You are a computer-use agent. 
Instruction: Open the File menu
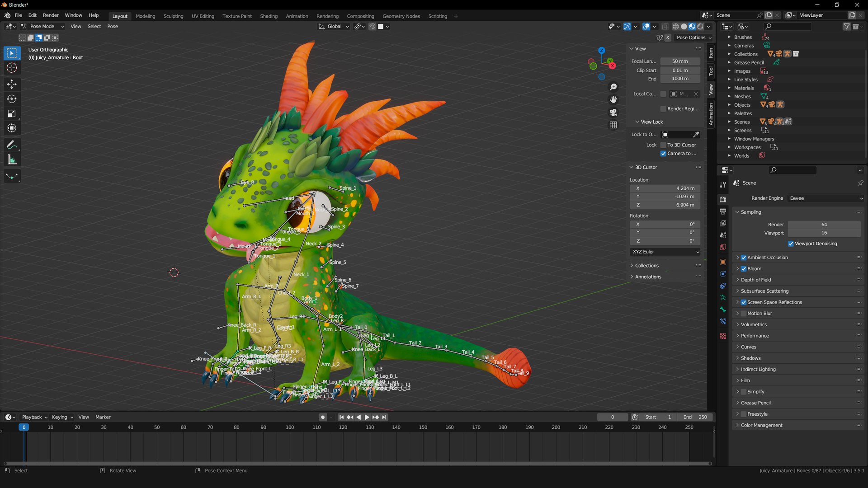(18, 15)
